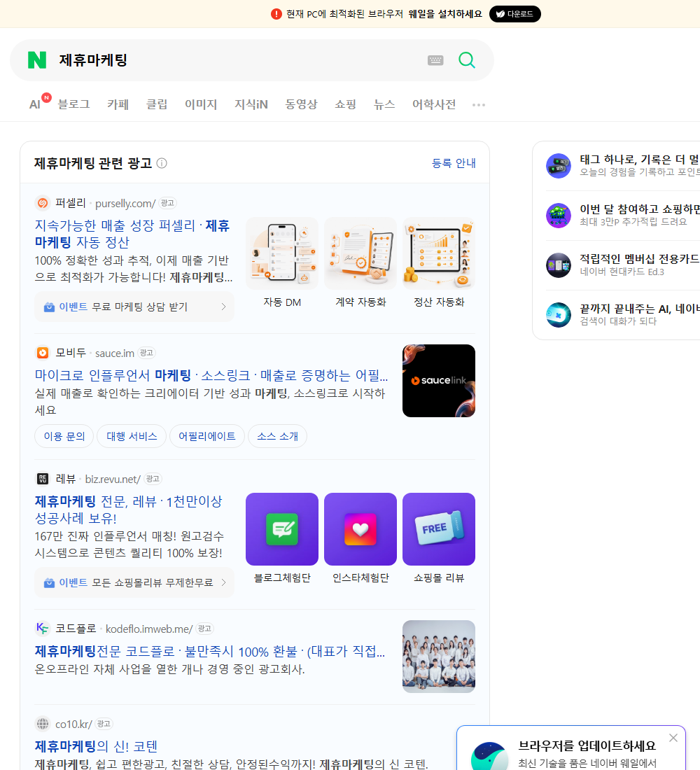Click the red warning icon in top banner
Screen dimensions: 700x770
coord(276,14)
